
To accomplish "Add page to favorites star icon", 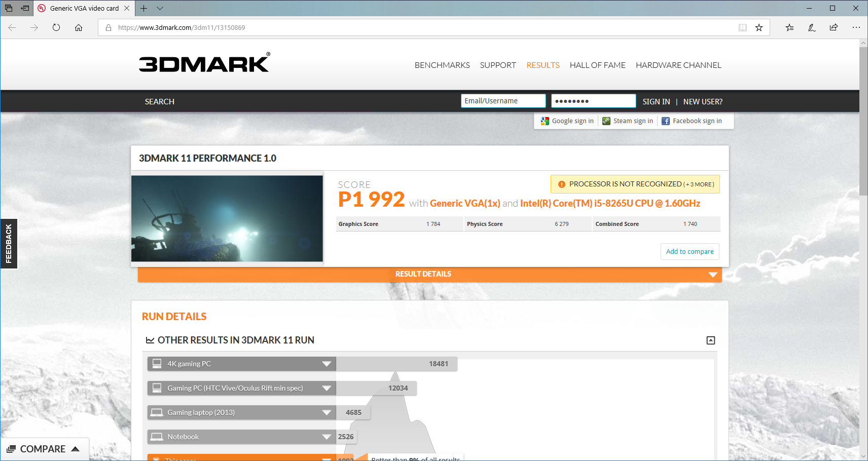I will [759, 28].
